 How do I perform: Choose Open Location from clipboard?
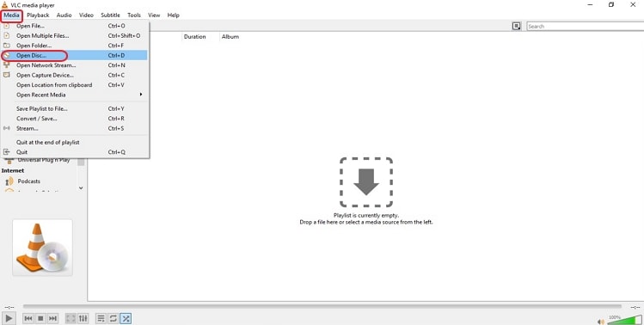[x=75, y=85]
